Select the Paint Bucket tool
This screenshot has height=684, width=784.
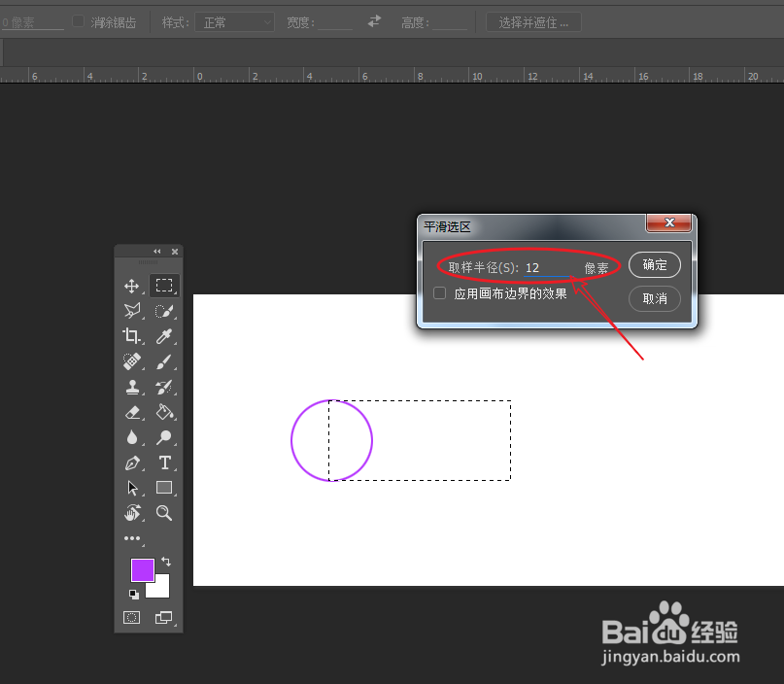click(x=164, y=413)
